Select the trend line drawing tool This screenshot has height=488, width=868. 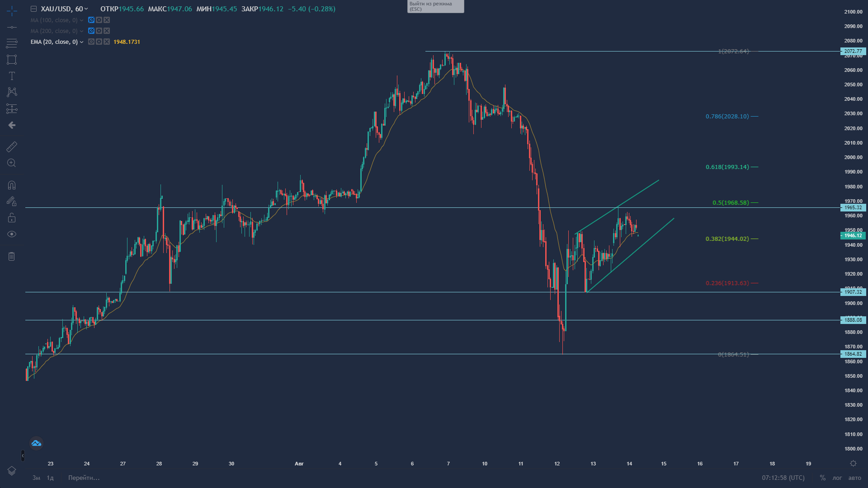click(12, 28)
